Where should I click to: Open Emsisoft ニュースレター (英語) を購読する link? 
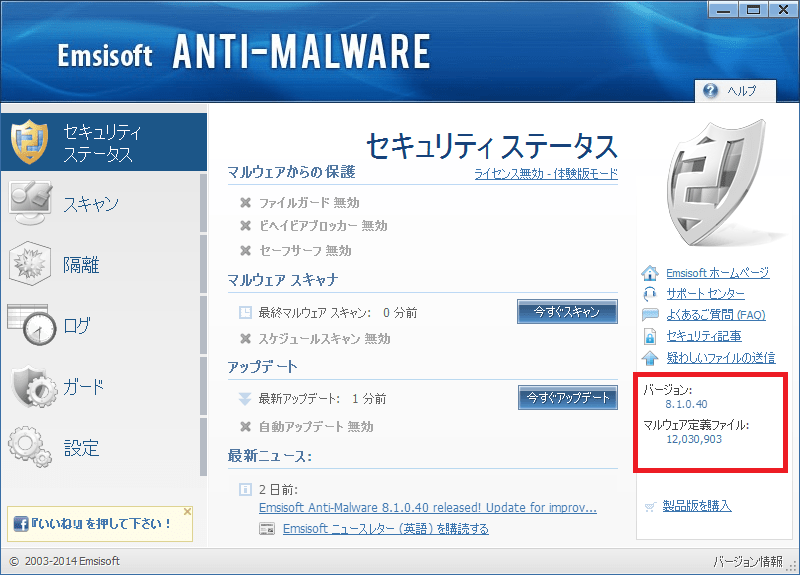[385, 529]
